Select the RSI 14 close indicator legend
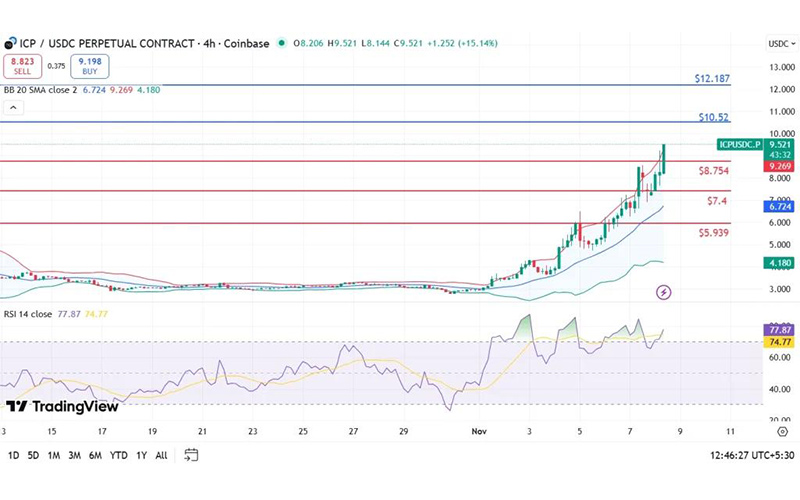This screenshot has width=800, height=500. 31,313
